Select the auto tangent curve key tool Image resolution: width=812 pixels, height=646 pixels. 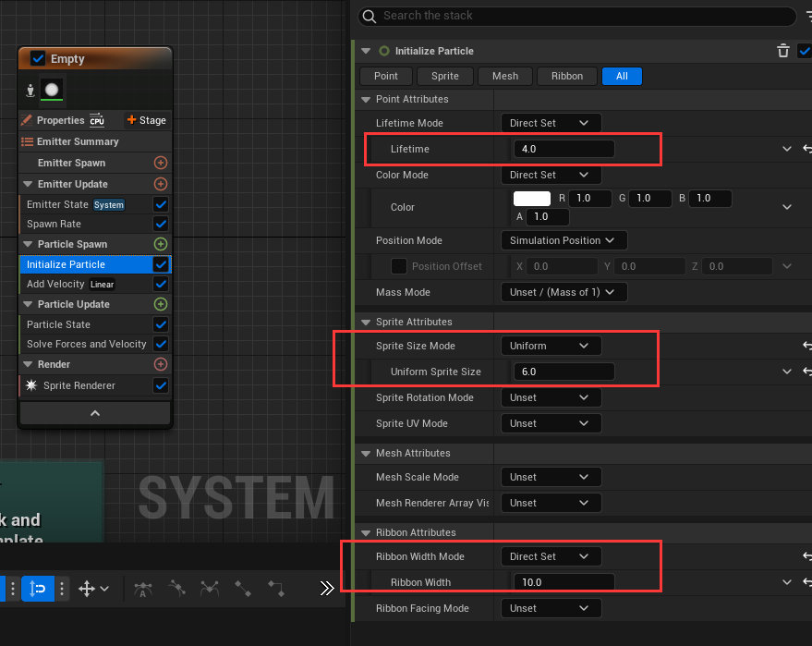[143, 589]
